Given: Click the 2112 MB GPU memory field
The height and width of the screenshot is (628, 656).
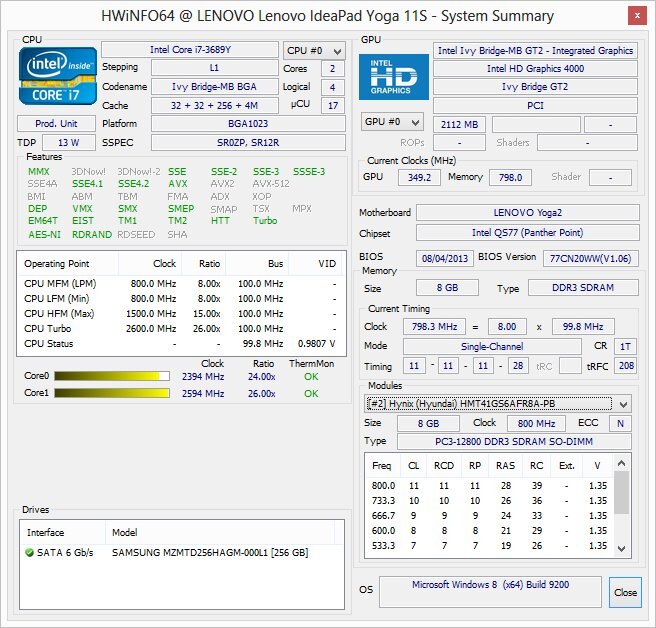Looking at the screenshot, I should [x=459, y=124].
